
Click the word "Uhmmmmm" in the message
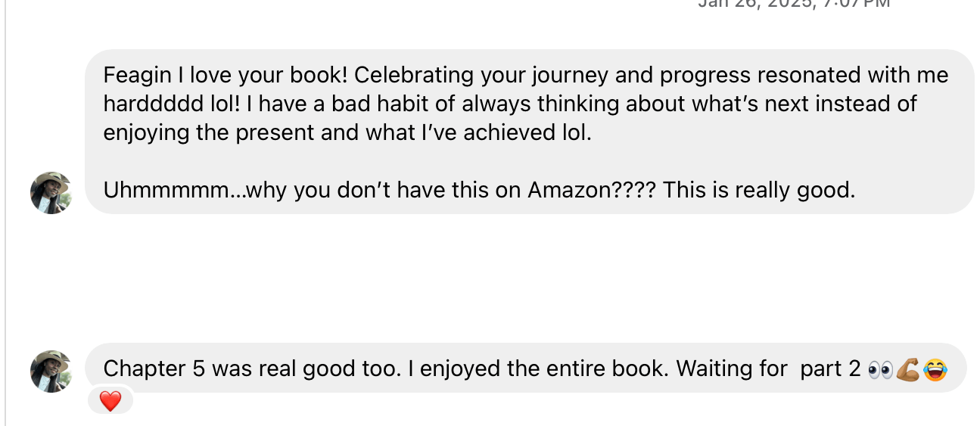[x=166, y=189]
